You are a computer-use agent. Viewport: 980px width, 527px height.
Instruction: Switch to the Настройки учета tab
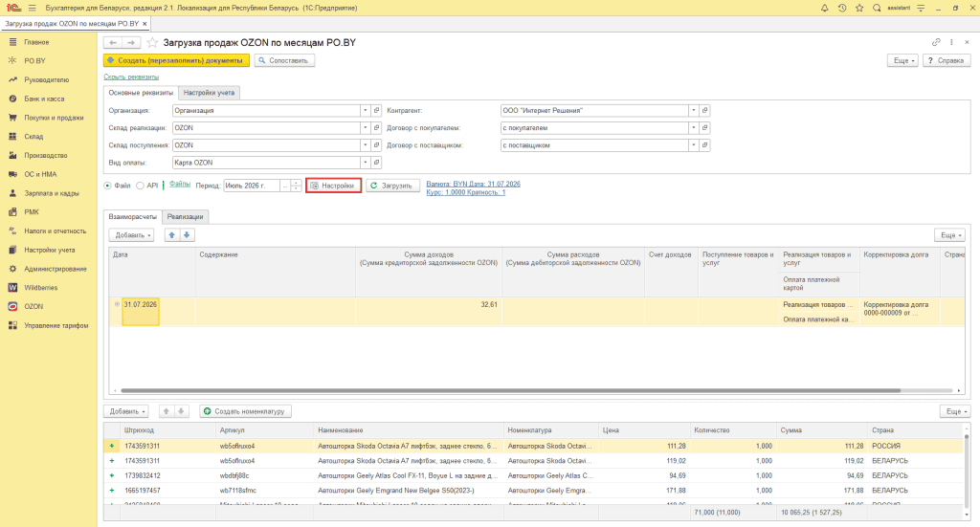[x=209, y=93]
